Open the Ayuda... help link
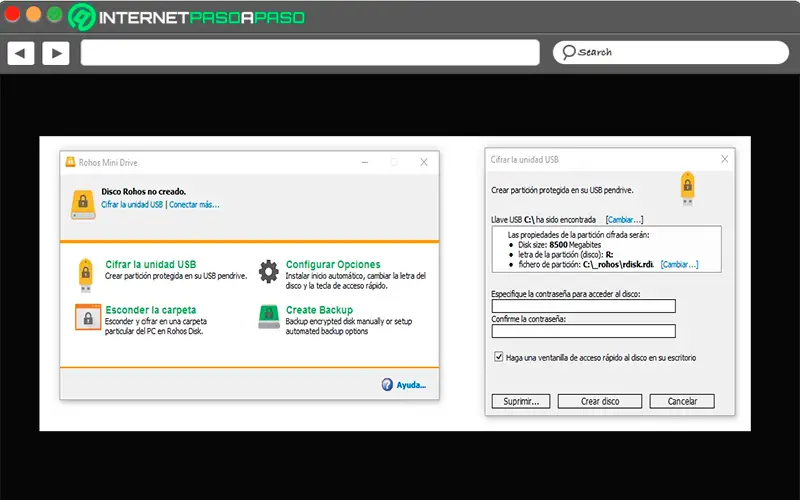 [411, 385]
